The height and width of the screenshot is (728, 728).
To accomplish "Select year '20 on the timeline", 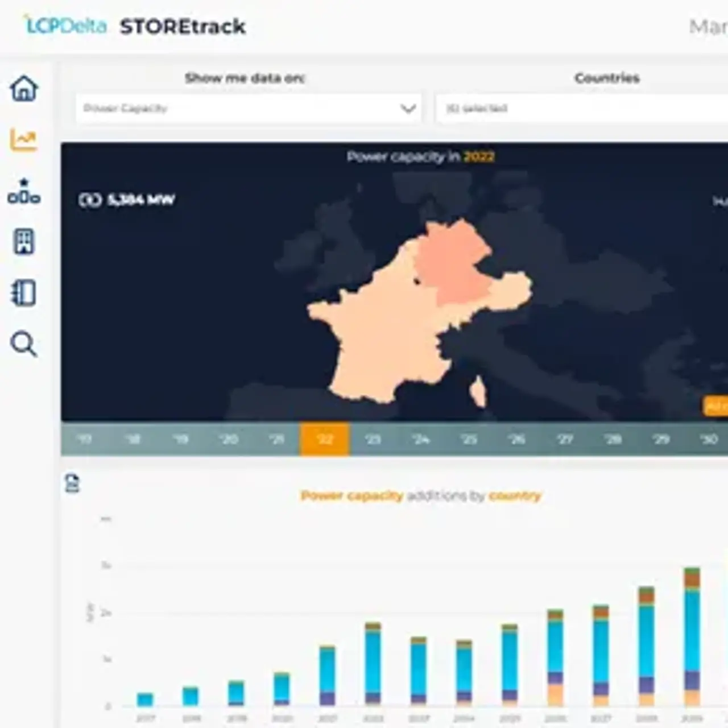I will click(x=229, y=439).
